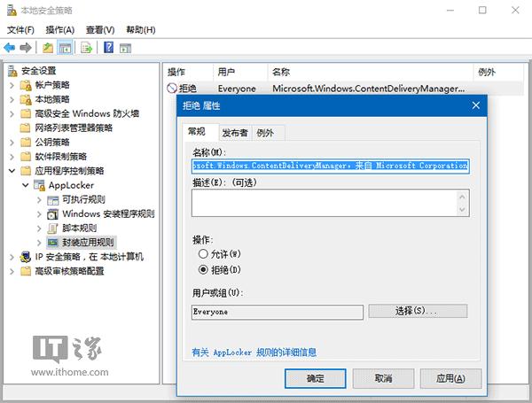Click the 确定 button
Viewport: 532px width, 403px height.
(315, 378)
